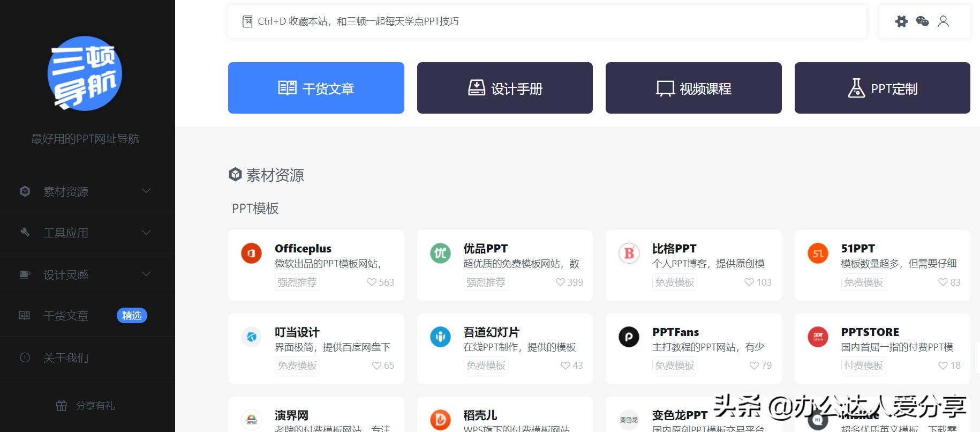Like PPTFans via heart icon 79
980x432 pixels.
[x=754, y=366]
